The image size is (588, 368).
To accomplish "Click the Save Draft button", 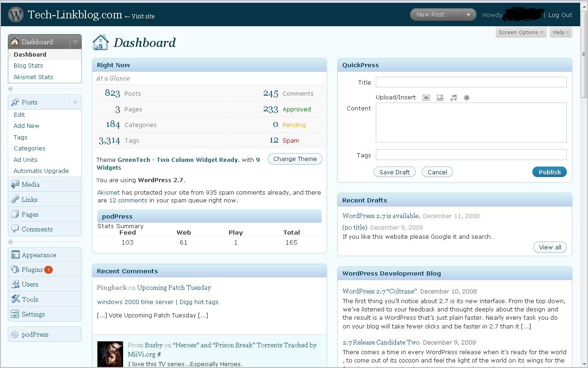I will (x=395, y=172).
